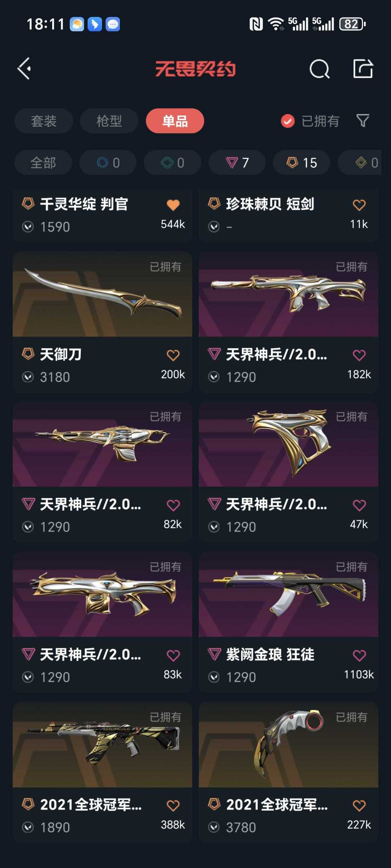Open the 2021全球冠军 karambit thumbnail
Viewport: 391px width, 868px height.
[289, 745]
